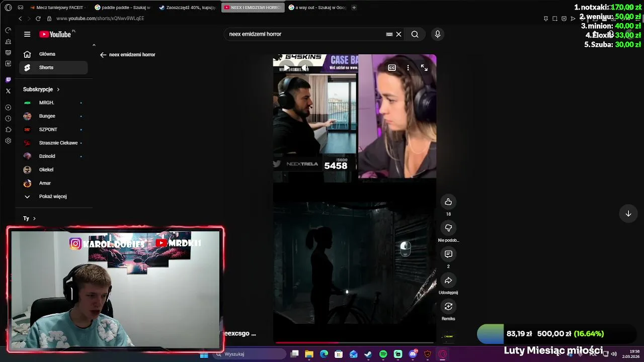Expand the Subskrypcje section
The width and height of the screenshot is (644, 362).
click(x=41, y=89)
